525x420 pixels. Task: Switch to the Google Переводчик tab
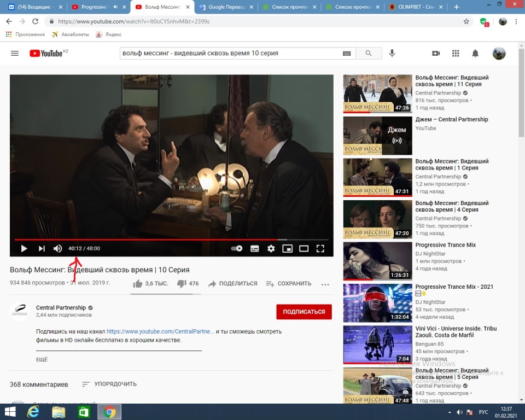click(x=226, y=7)
